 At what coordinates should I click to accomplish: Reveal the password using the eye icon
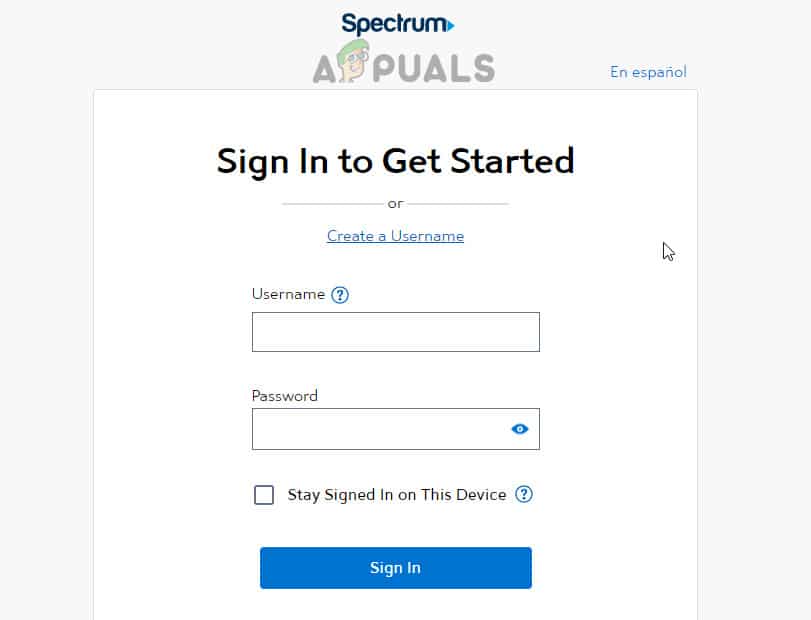pos(519,428)
